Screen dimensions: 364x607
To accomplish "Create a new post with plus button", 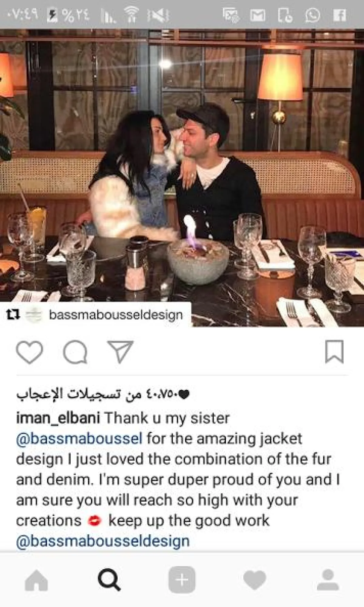I will (x=182, y=580).
